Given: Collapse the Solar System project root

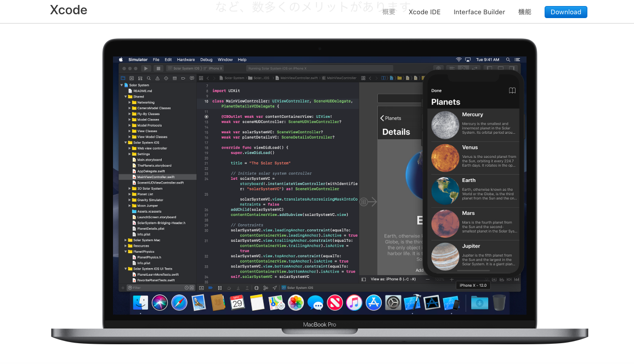Looking at the screenshot, I should 121,85.
